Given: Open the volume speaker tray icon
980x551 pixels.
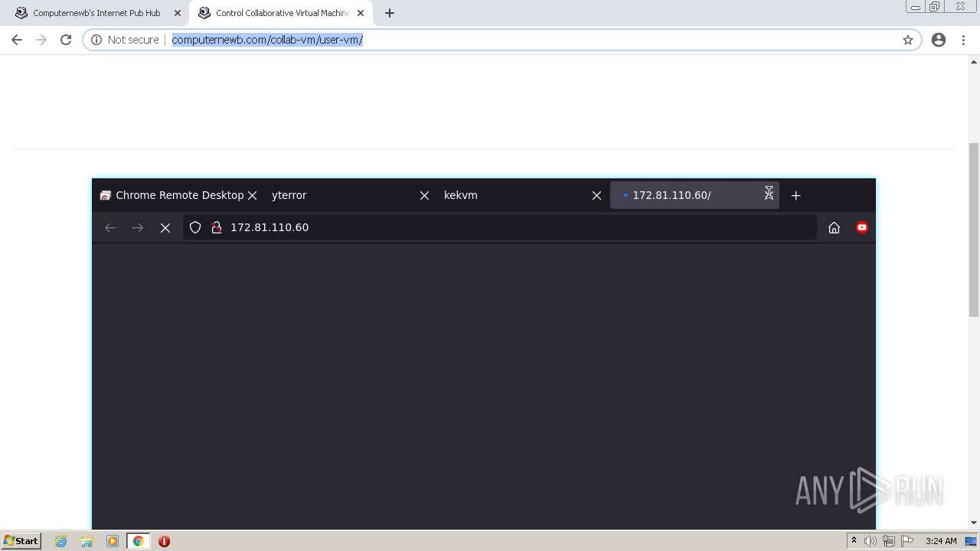Looking at the screenshot, I should coord(871,541).
